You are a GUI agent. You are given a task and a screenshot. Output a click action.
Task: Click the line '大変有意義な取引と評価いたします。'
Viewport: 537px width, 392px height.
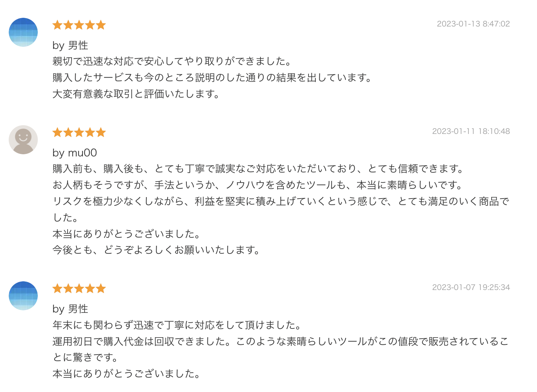pos(136,94)
